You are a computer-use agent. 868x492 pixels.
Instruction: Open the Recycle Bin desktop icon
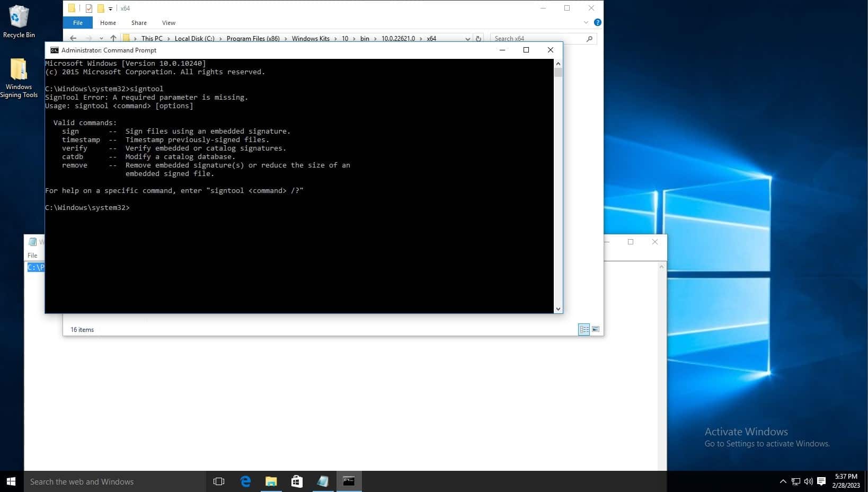tap(19, 21)
